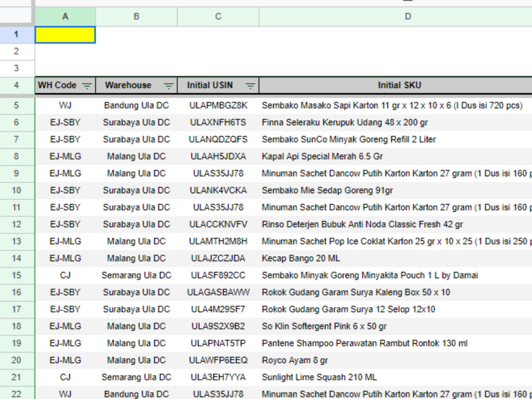Select row 4 header

point(16,85)
